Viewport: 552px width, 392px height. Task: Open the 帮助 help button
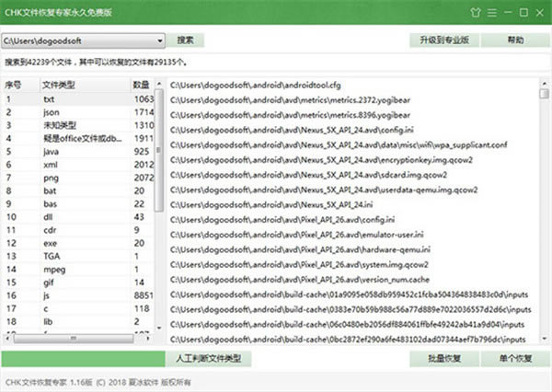click(514, 40)
